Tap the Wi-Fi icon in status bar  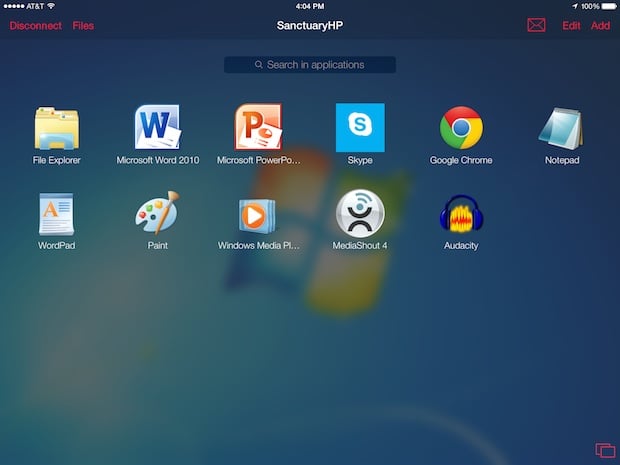click(x=51, y=6)
